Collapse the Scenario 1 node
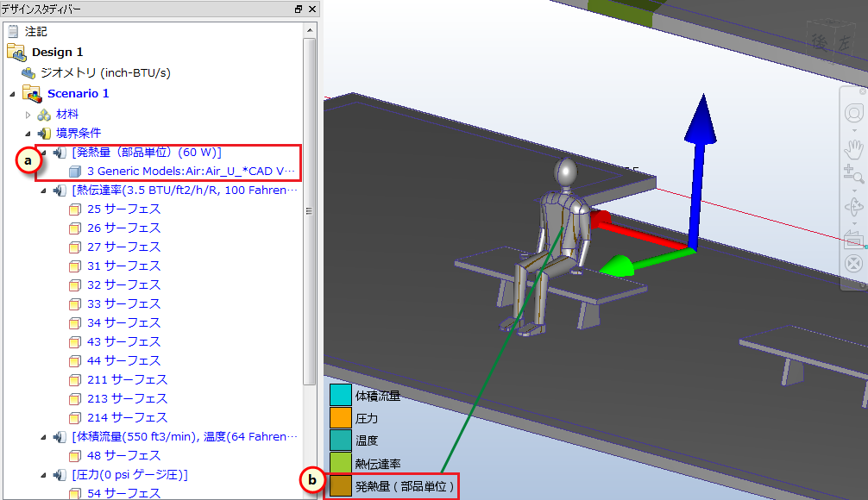 [x=12, y=94]
